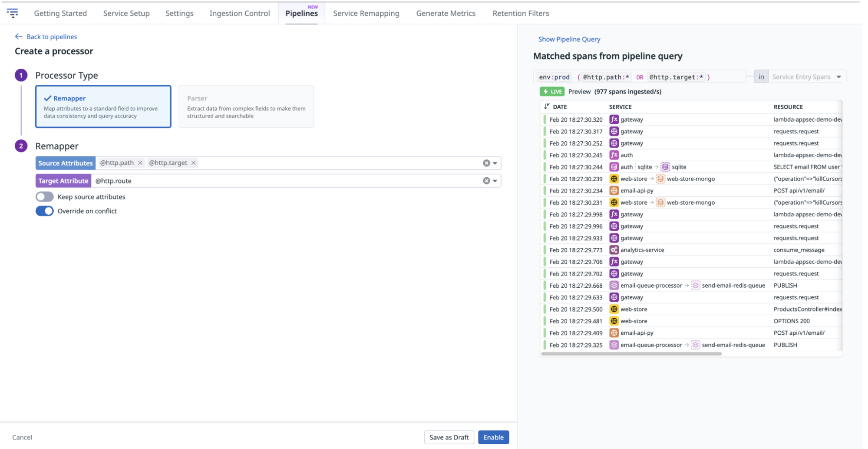Select the Parser processor type
Screen dimensions: 868x449
pyautogui.click(x=246, y=106)
